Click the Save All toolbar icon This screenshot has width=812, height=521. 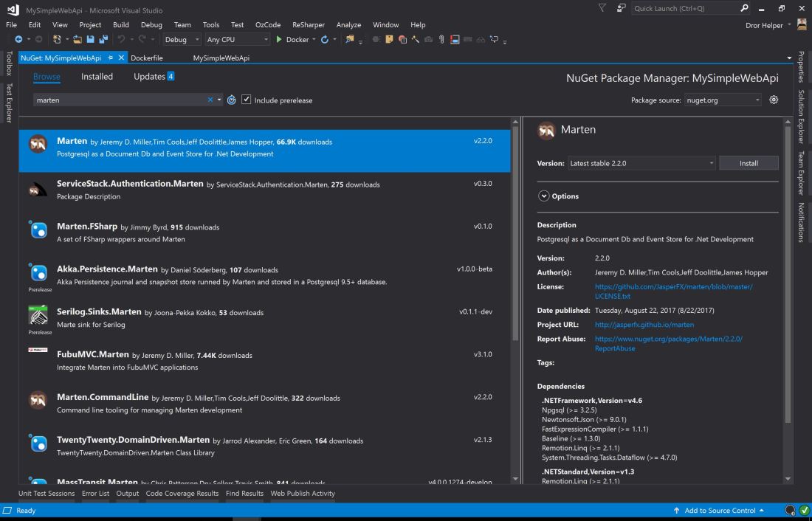click(105, 40)
